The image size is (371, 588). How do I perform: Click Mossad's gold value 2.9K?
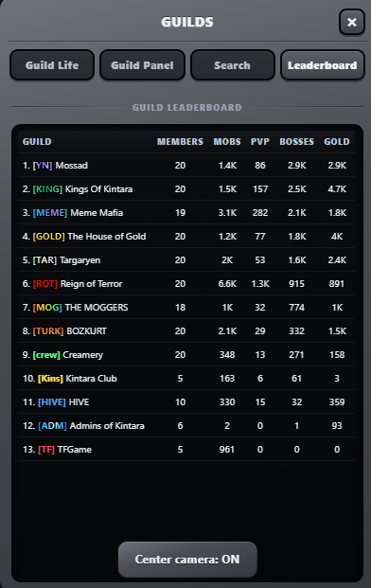tap(337, 166)
